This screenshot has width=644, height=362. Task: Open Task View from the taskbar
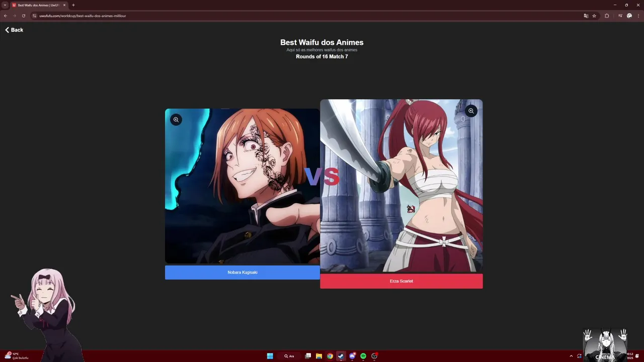(x=308, y=356)
